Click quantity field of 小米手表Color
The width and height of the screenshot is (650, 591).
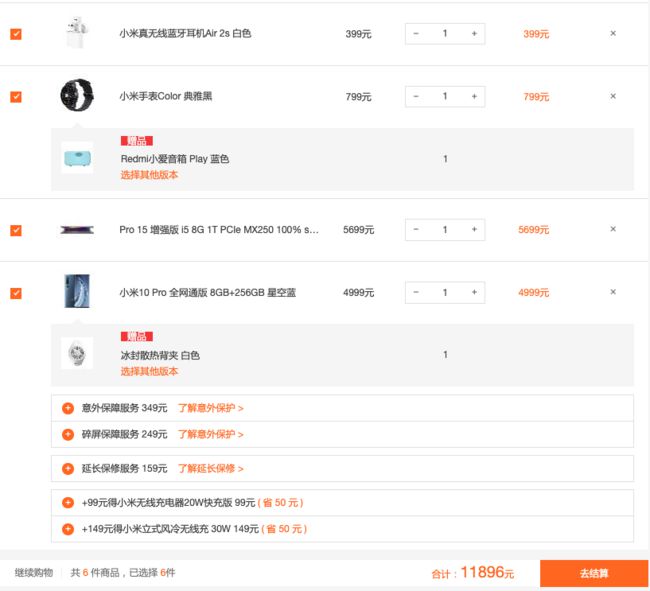tap(445, 97)
